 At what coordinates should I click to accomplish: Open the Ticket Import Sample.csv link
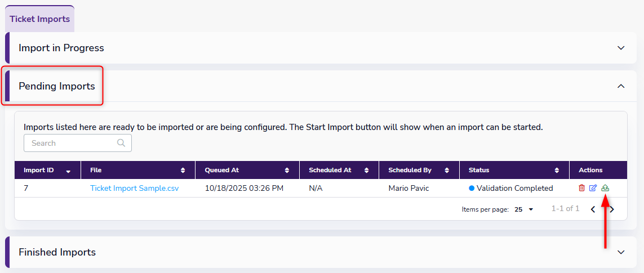(134, 189)
